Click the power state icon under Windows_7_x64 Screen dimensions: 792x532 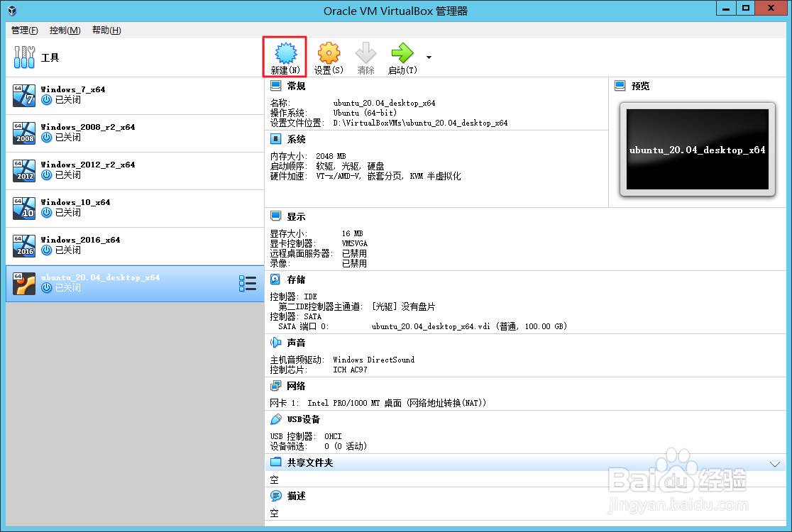[x=46, y=100]
